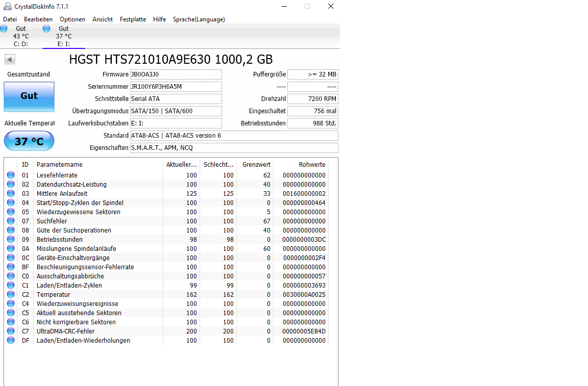Viewport: 588px width, 386px height.
Task: Click the Gut health status button
Action: [x=29, y=97]
